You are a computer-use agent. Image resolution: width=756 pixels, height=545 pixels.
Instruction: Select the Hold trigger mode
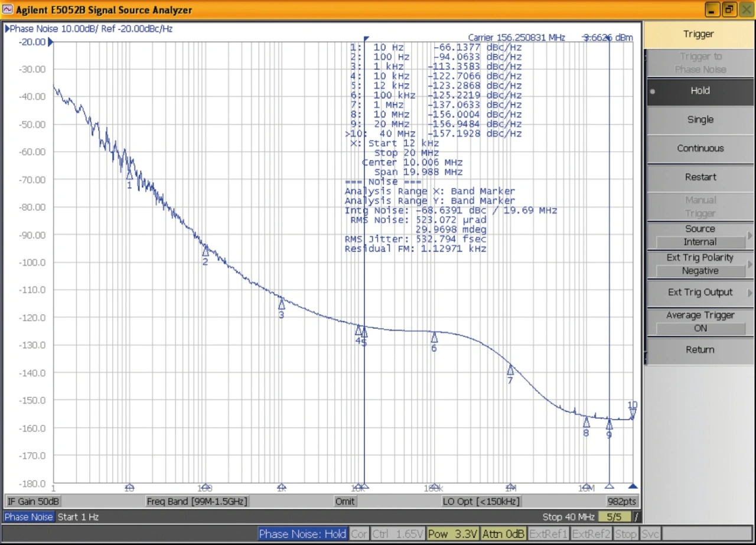699,91
